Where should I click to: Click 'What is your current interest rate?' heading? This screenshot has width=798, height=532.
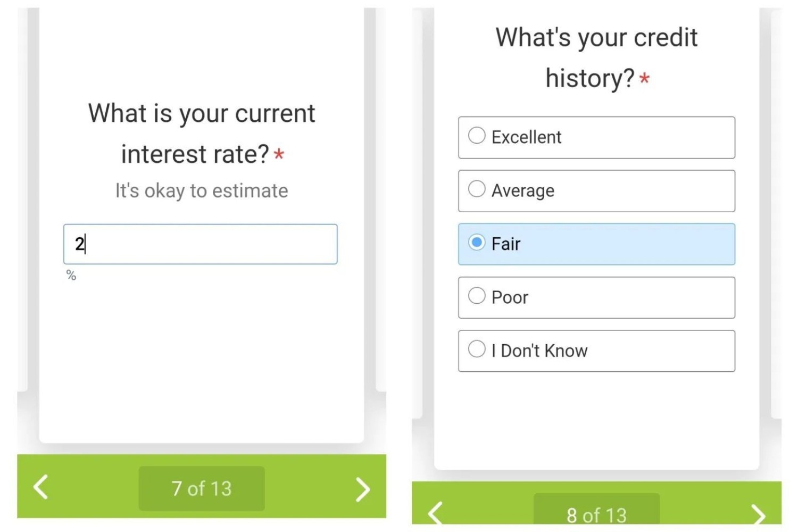tap(202, 133)
